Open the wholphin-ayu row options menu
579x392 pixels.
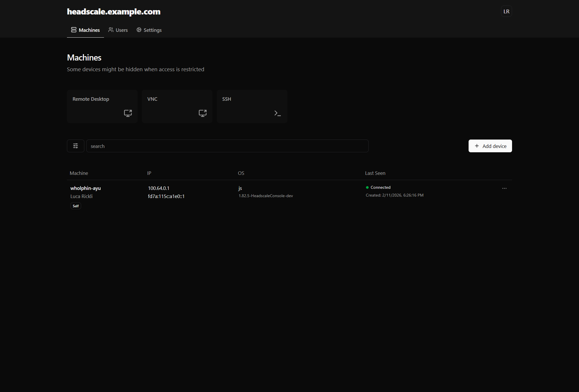click(x=504, y=188)
